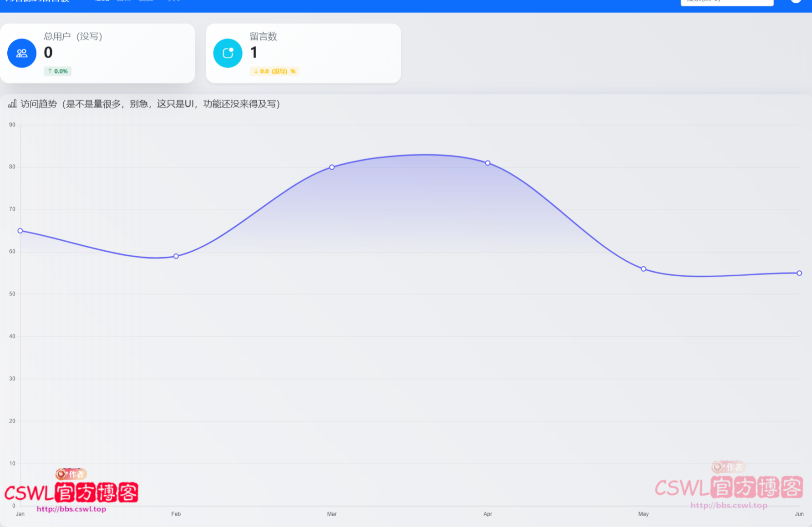Click the faded 作者 badge at bottom right
Image resolution: width=812 pixels, height=527 pixels.
[728, 467]
